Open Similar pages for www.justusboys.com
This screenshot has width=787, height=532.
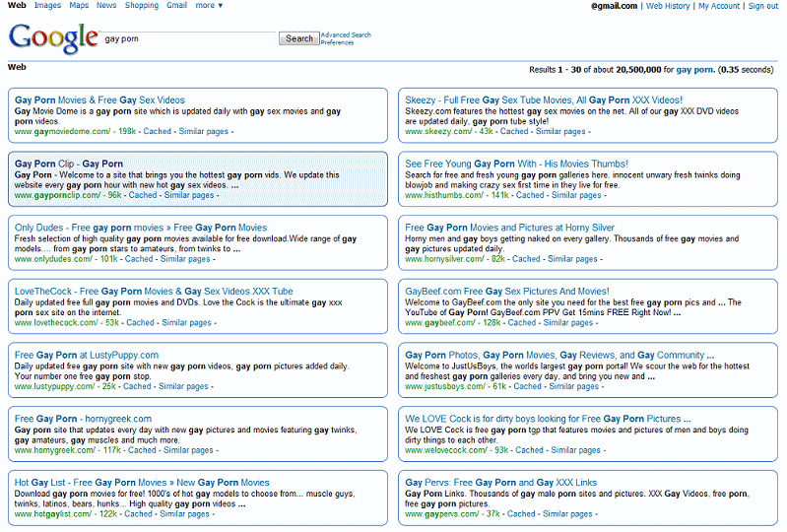573,386
